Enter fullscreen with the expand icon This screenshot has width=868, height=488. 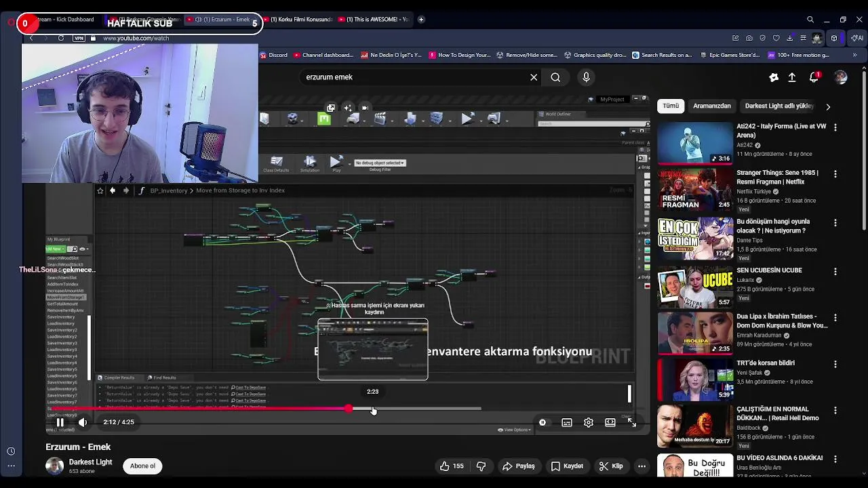631,422
